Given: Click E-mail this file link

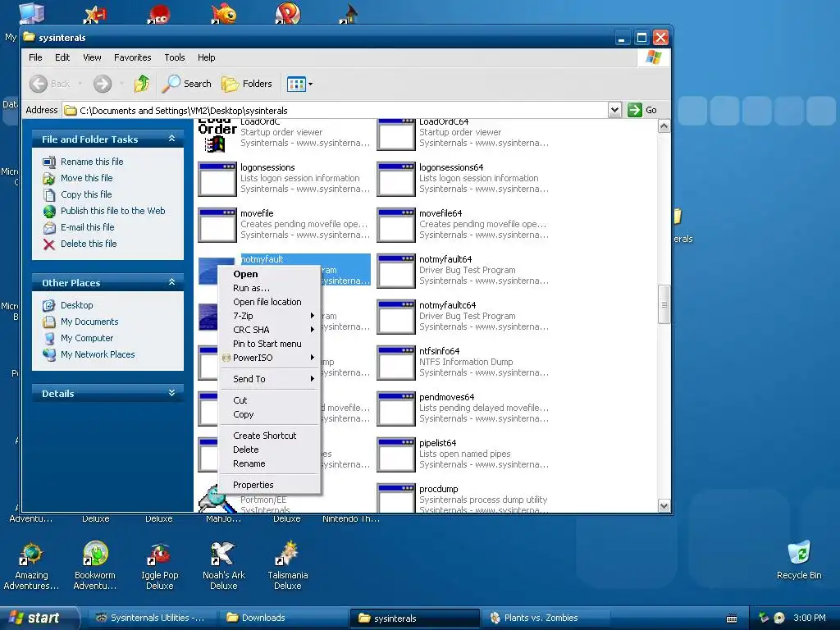Looking at the screenshot, I should [x=87, y=227].
